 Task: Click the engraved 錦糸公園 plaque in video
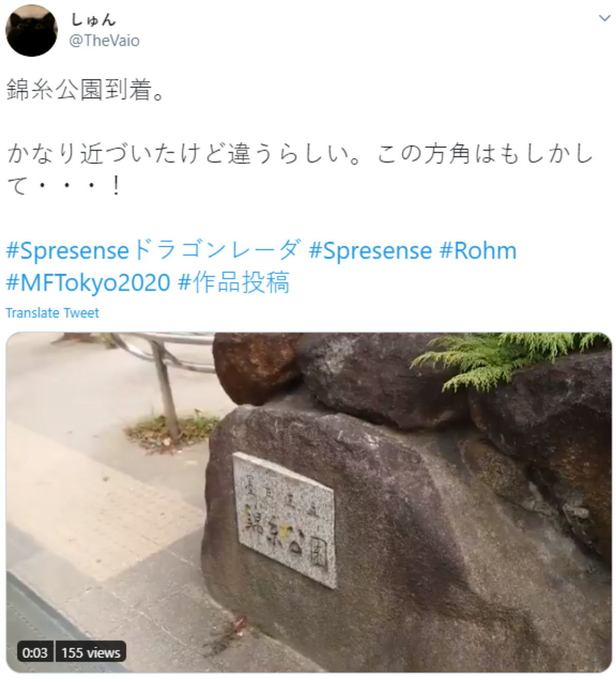(285, 519)
